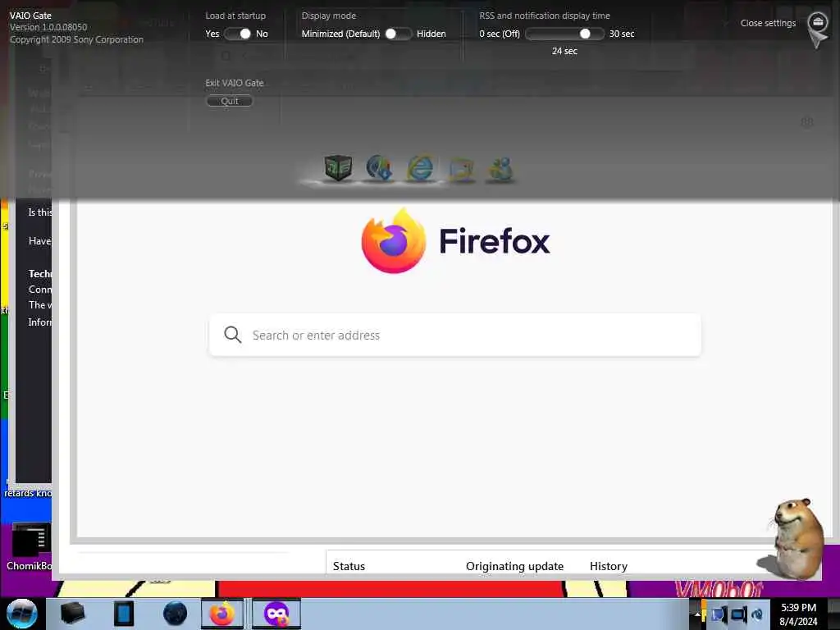Click the 30 sec label
This screenshot has width=840, height=630.
tap(622, 34)
